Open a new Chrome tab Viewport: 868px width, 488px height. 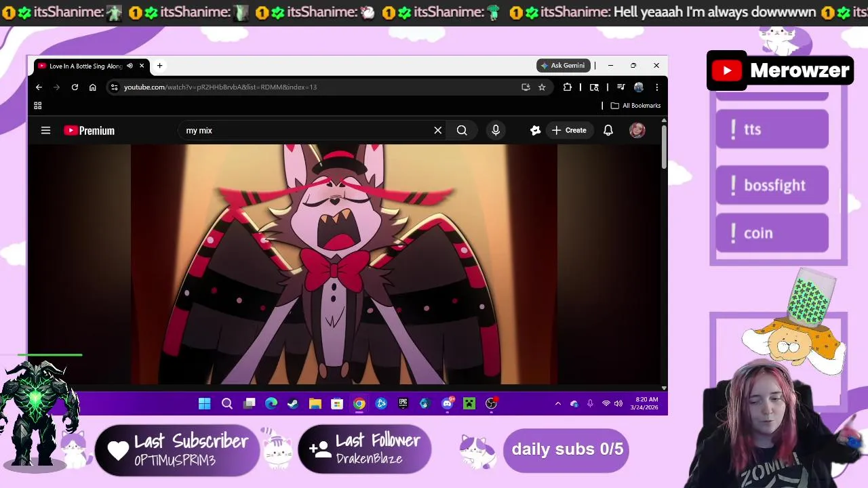[159, 66]
